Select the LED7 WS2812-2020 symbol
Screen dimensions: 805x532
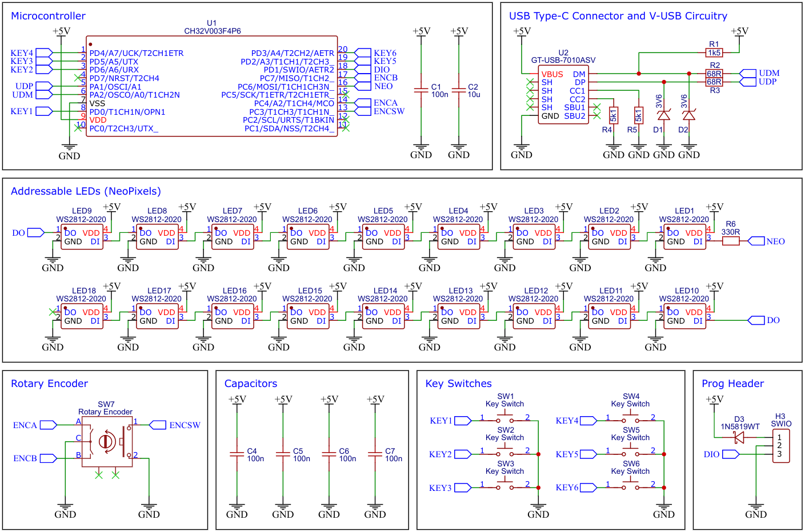point(233,237)
